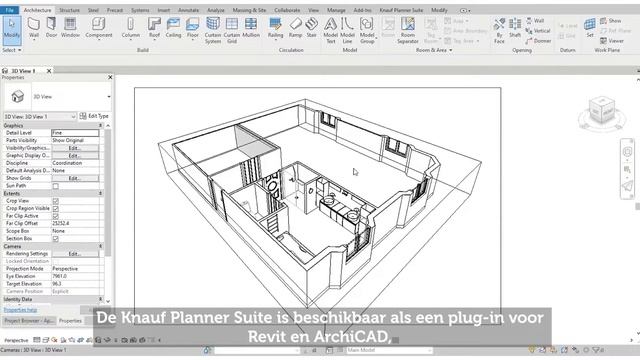
Task: Open the work plane Set tool
Action: click(x=590, y=28)
